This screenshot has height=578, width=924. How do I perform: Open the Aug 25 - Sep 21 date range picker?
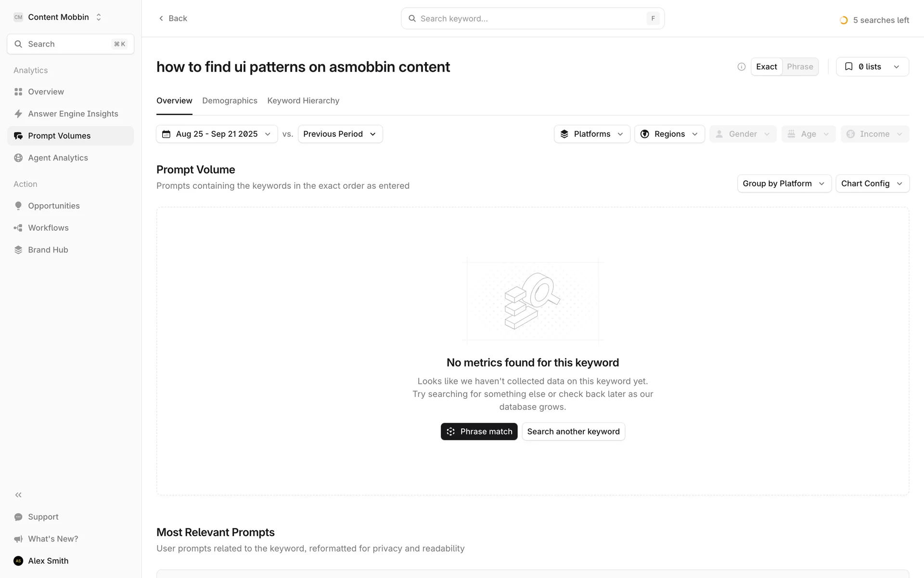click(217, 134)
